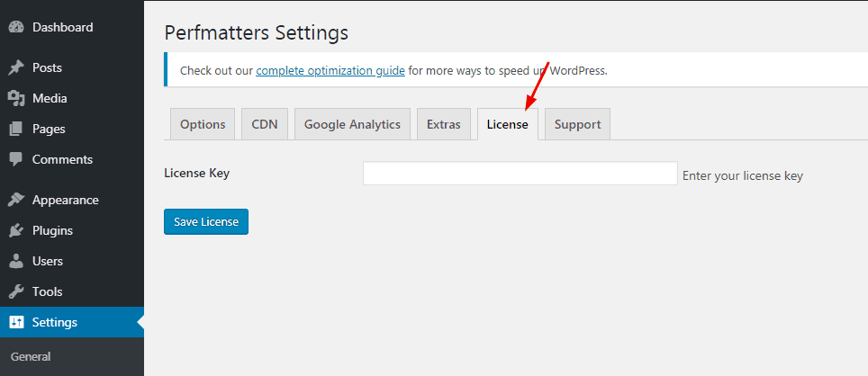868x376 pixels.
Task: Click the Dashboard gauge icon
Action: (x=16, y=27)
